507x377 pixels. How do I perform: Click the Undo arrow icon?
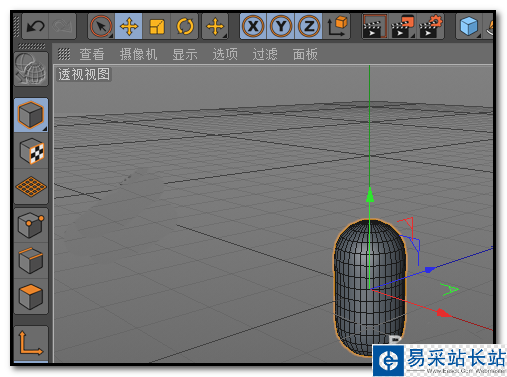pyautogui.click(x=35, y=26)
